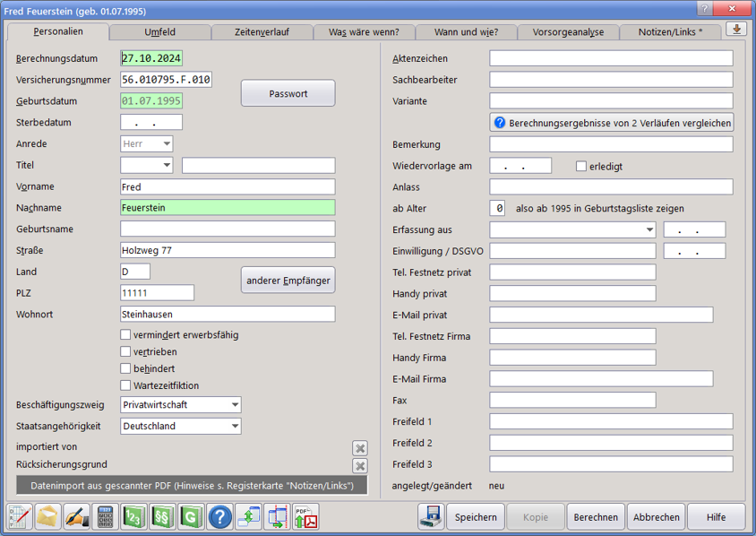Screen dimensions: 756x536
Task: Click the floppy disk save icon
Action: pyautogui.click(x=432, y=517)
